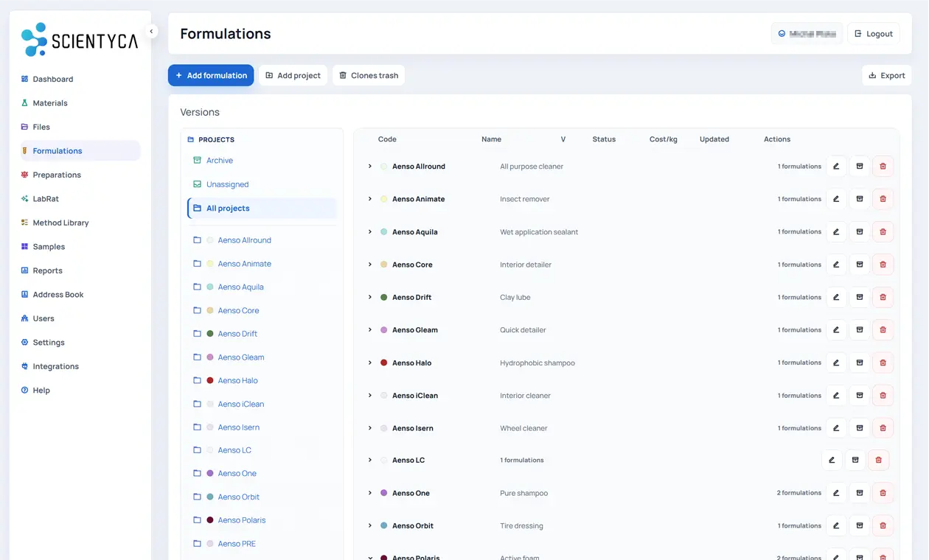Image resolution: width=929 pixels, height=560 pixels.
Task: Edit the Aenso LC project
Action: (x=832, y=460)
